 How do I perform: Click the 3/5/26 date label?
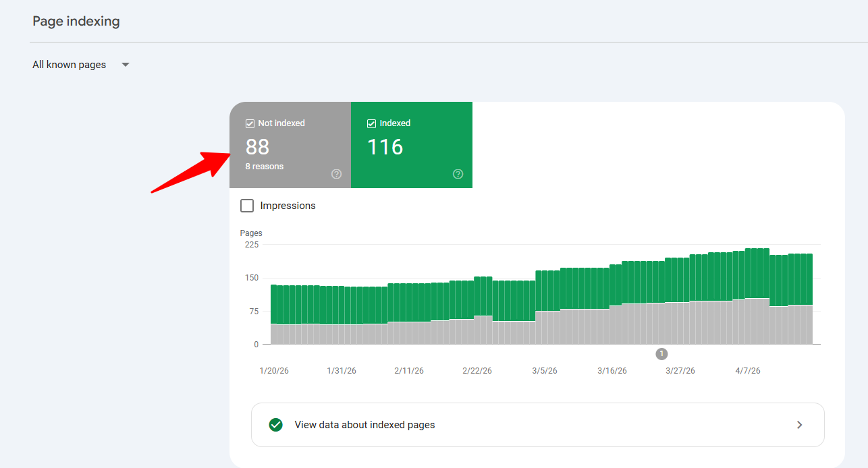point(545,371)
